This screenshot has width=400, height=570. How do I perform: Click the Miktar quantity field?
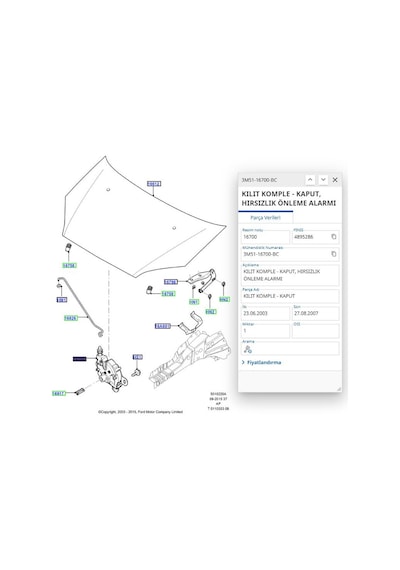coord(266,331)
